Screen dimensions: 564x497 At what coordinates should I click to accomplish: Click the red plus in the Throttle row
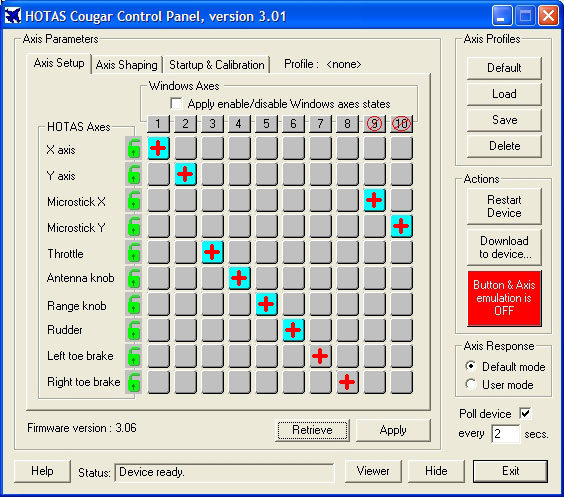(212, 252)
